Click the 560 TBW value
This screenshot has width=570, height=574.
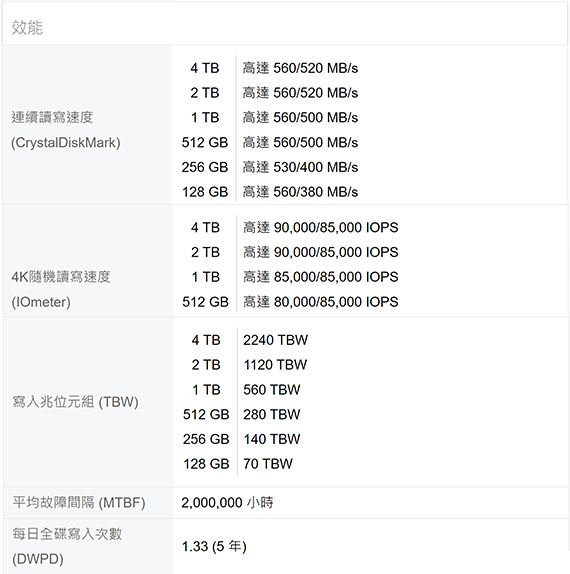pos(272,390)
